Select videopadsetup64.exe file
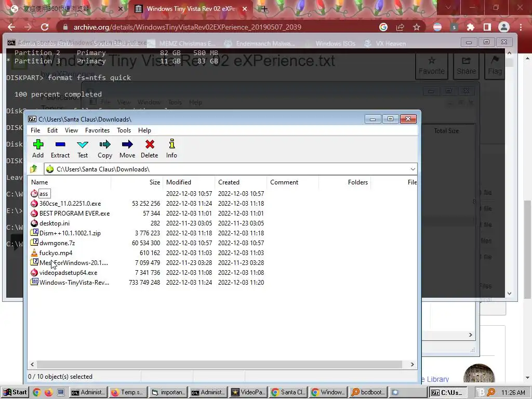Viewport: 532px width, 399px height. tap(68, 272)
